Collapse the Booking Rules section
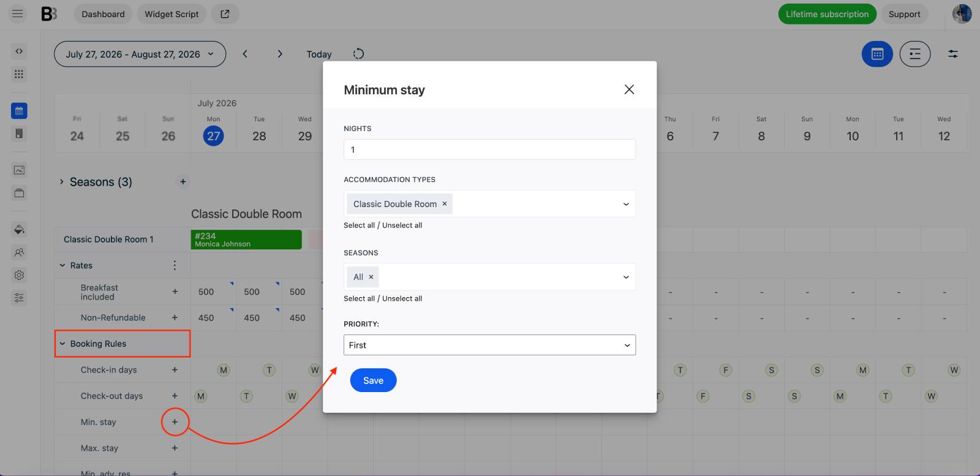Screen dimensions: 980x476 (x=62, y=344)
